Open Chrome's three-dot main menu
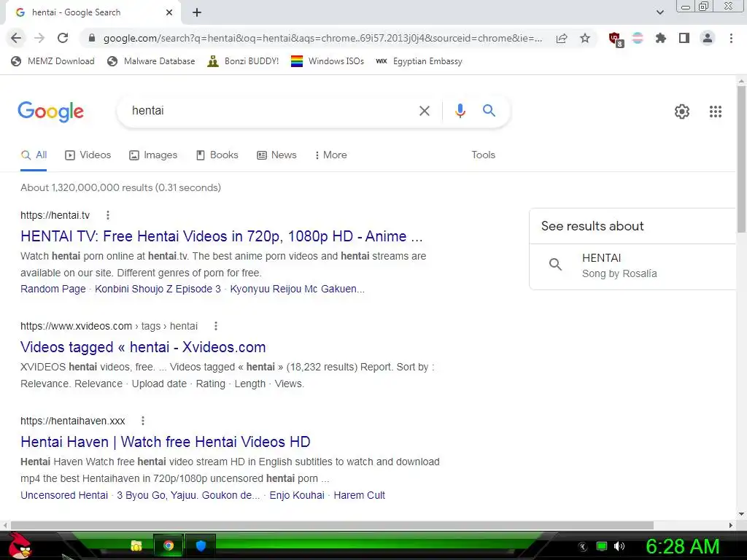This screenshot has width=747, height=560. click(731, 38)
